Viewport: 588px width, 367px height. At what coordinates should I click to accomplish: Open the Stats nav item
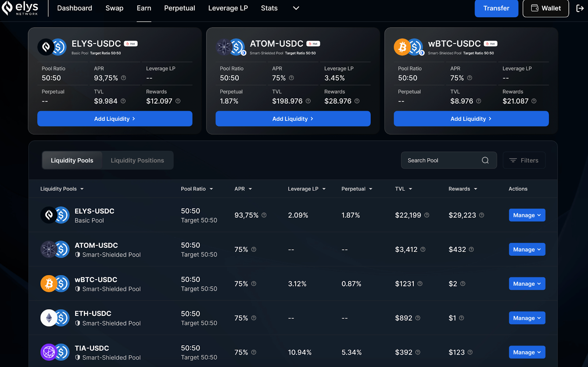pyautogui.click(x=269, y=8)
